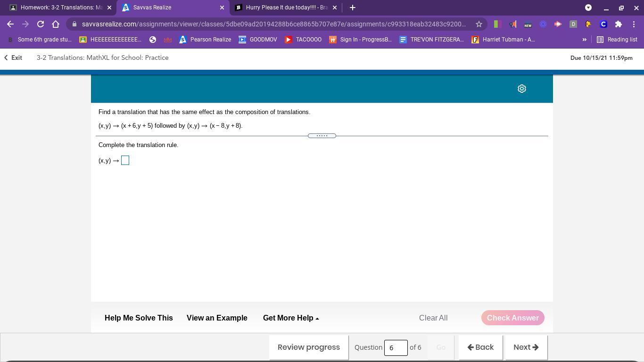Click the NEW badge extension icon
Screen dimensions: 644x362
(x=528, y=25)
